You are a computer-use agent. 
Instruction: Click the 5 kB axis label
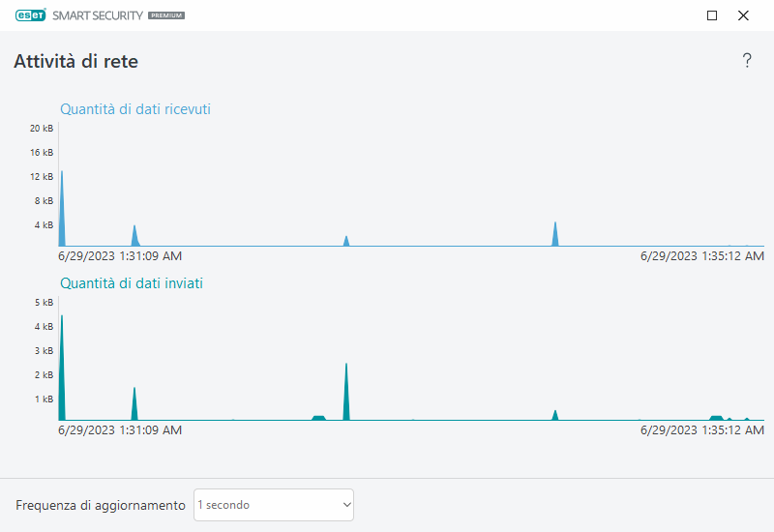[44, 303]
